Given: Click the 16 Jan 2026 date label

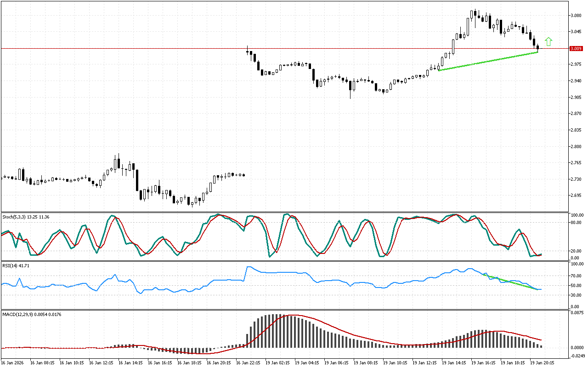Looking at the screenshot, I should [13, 363].
